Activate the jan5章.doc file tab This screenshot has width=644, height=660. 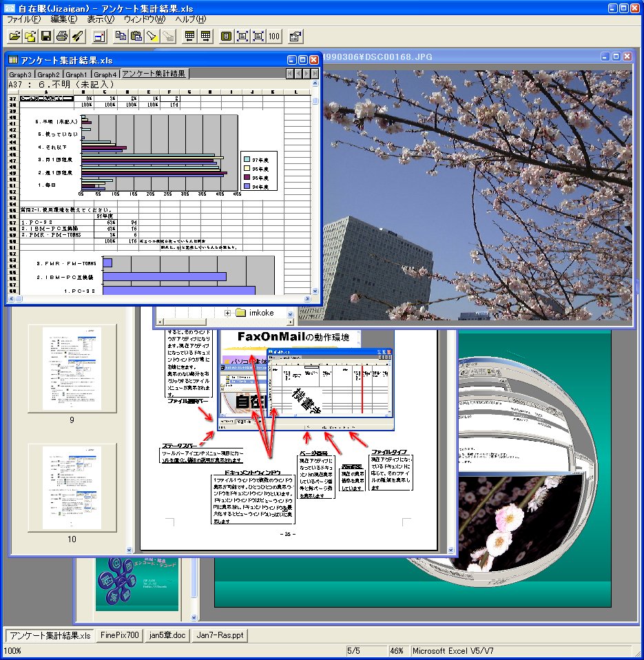pyautogui.click(x=167, y=635)
